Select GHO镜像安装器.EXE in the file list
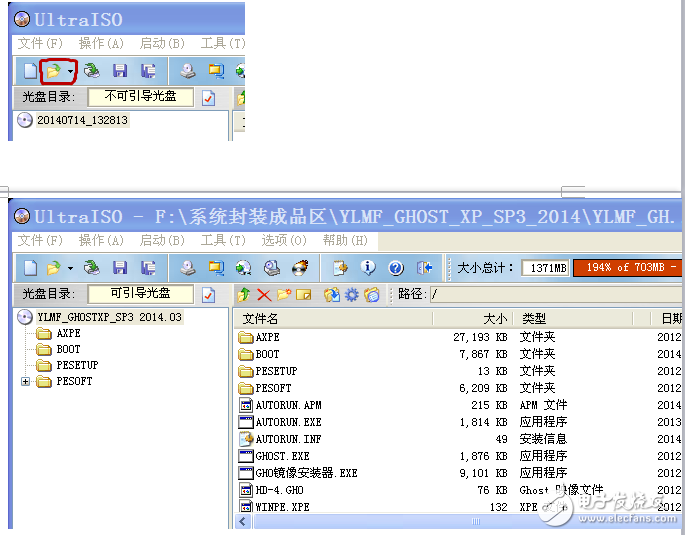This screenshot has width=685, height=535. coord(306,473)
